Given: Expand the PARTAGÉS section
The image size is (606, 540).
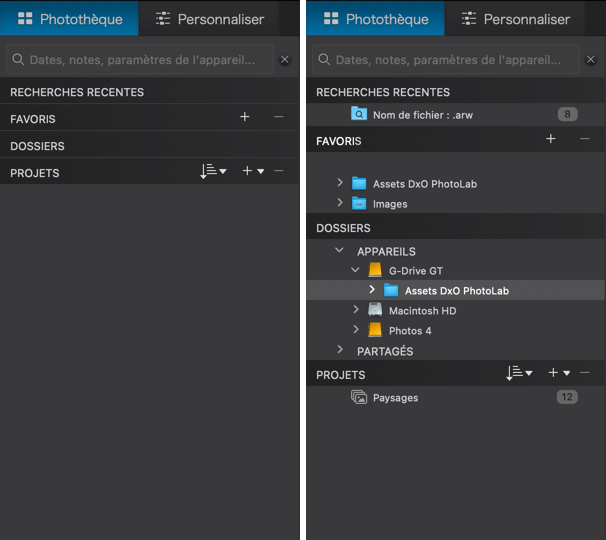Looking at the screenshot, I should tap(340, 349).
